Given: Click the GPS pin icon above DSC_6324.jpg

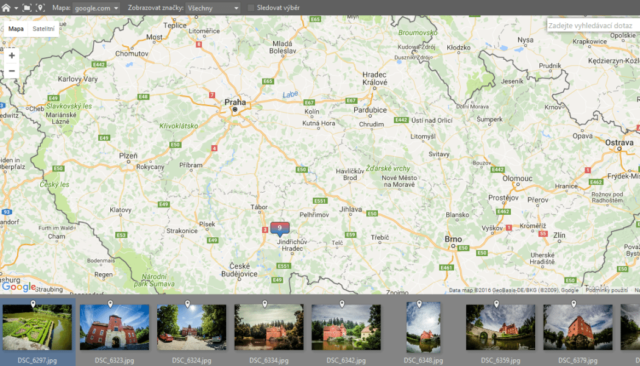Looking at the screenshot, I should (x=187, y=304).
